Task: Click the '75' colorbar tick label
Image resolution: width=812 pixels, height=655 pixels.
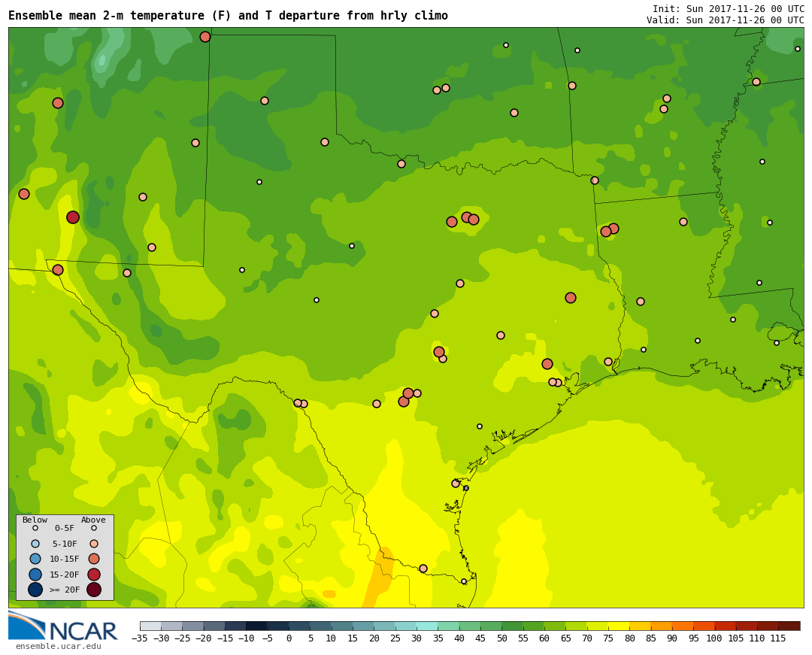Action: (x=608, y=638)
